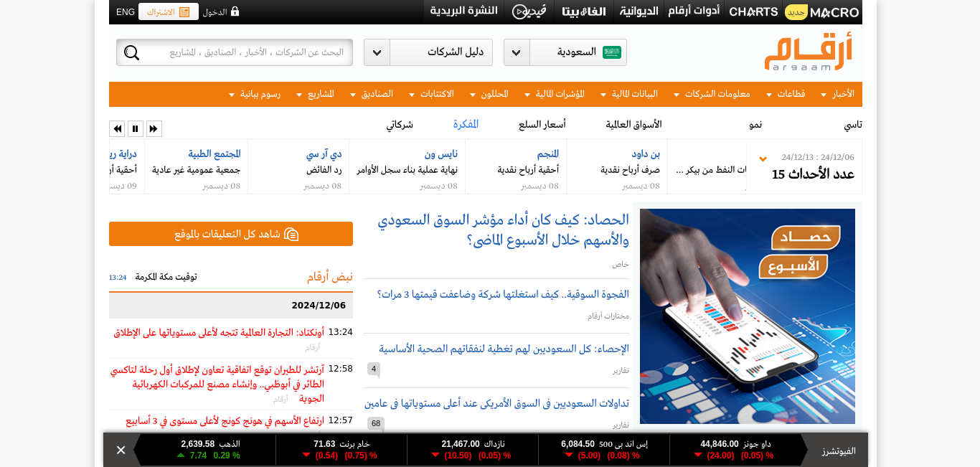Open the دي آر سي calendar event
This screenshot has width=980, height=467.
[324, 154]
